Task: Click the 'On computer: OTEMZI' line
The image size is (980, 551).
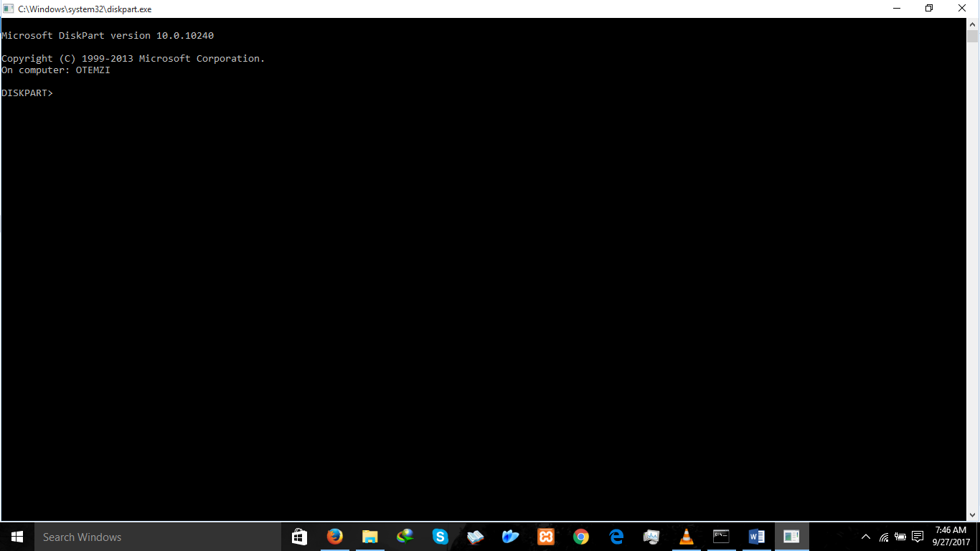Action: click(x=56, y=70)
